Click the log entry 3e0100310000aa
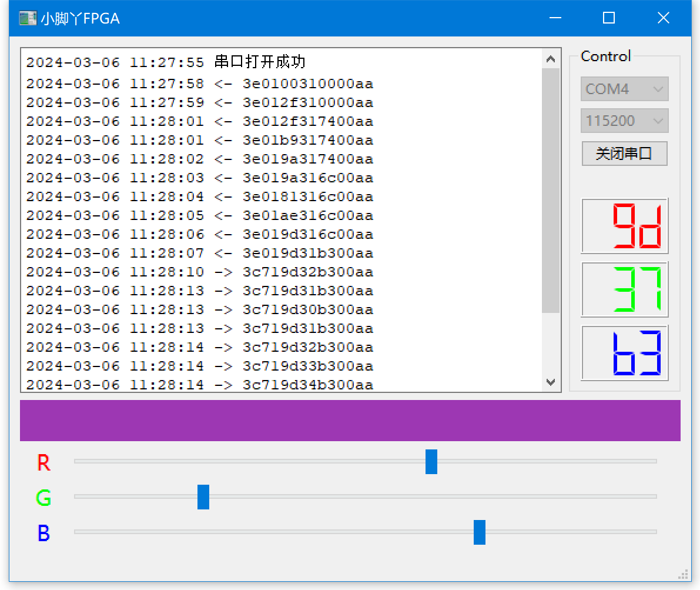This screenshot has width=700, height=590. [200, 84]
